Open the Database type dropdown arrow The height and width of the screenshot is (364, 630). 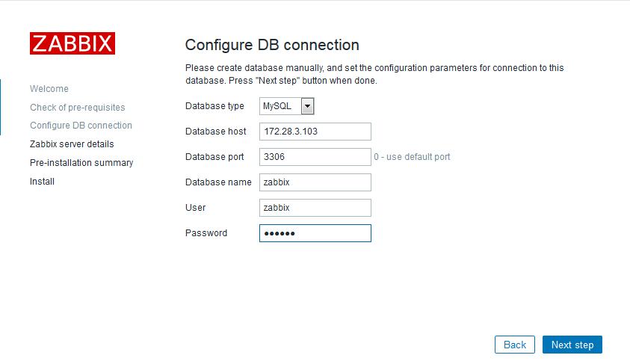click(307, 106)
